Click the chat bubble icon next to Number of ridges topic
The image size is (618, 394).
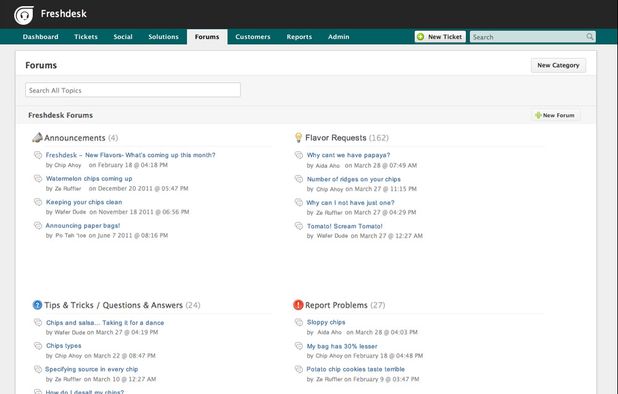pos(299,179)
